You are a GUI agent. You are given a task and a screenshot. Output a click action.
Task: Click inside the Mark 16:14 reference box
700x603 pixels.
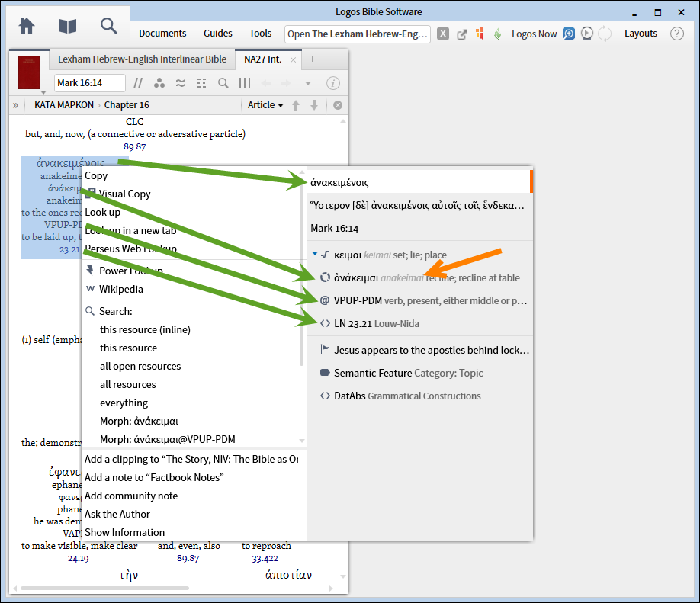coord(92,83)
